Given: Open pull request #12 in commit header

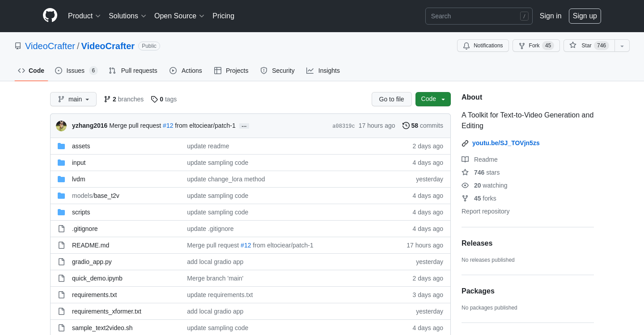Looking at the screenshot, I should 168,126.
